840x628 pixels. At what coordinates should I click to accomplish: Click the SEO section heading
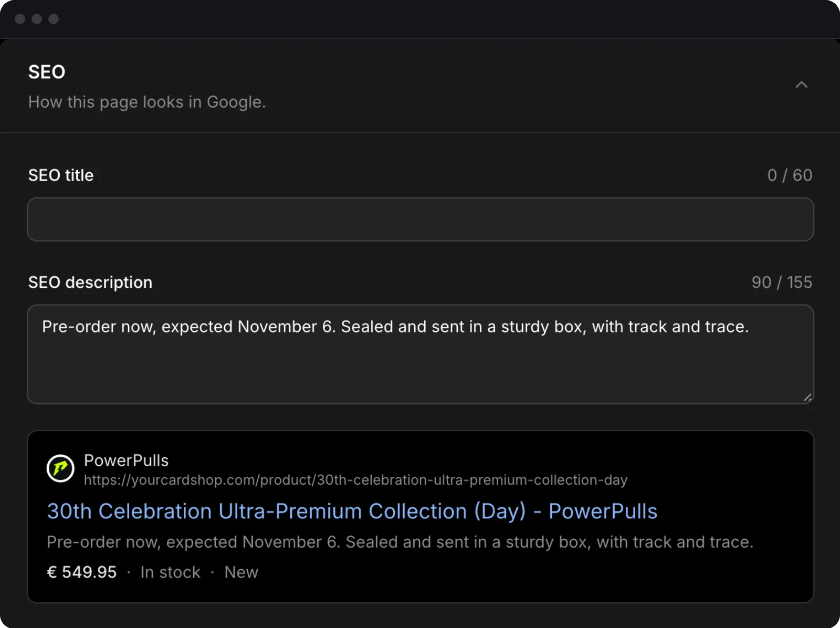[47, 72]
